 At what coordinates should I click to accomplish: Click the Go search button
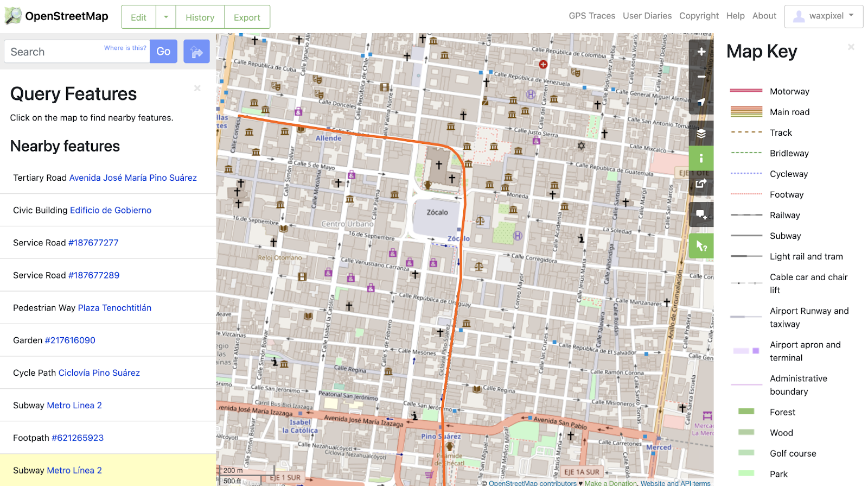163,52
